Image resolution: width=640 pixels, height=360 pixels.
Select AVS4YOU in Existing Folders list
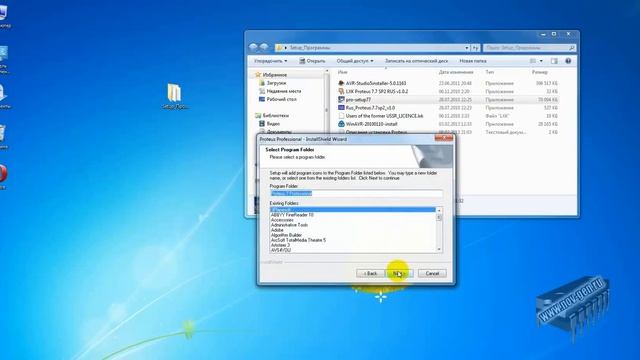coord(281,250)
